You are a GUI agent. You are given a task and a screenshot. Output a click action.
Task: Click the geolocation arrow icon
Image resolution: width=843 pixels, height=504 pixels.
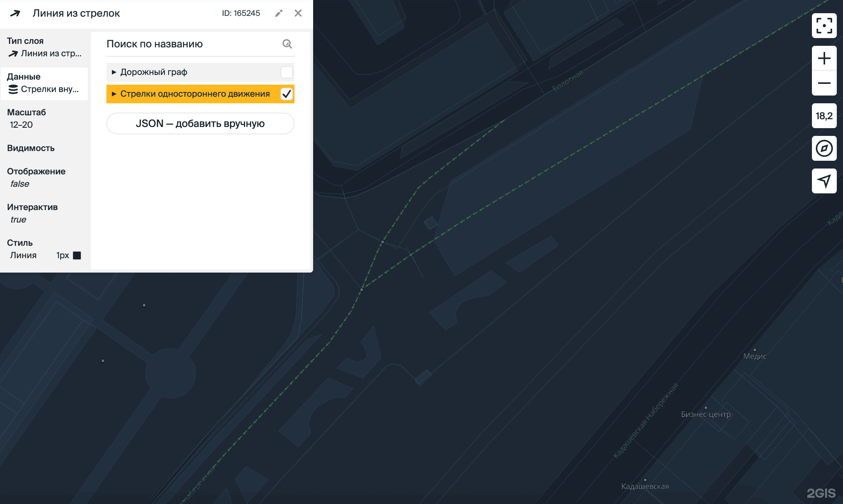[824, 181]
